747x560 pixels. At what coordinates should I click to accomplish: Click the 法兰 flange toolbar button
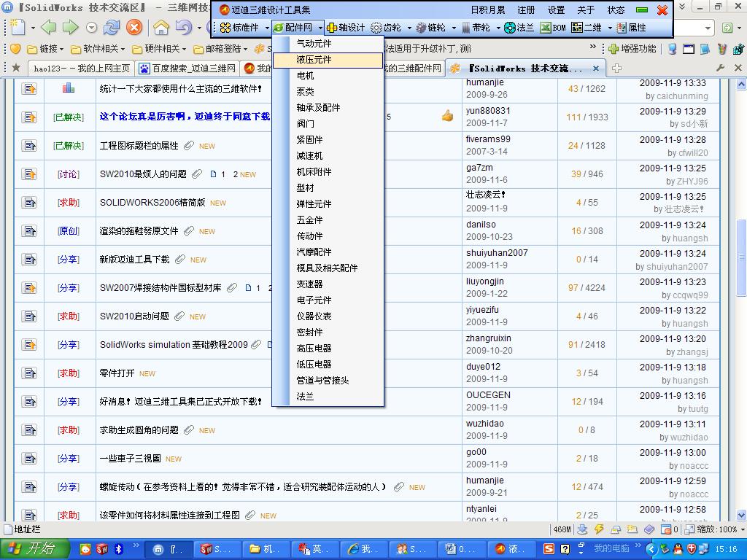click(x=519, y=28)
